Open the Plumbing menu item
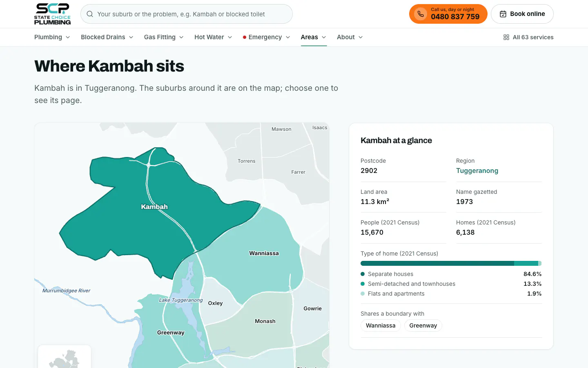 click(52, 37)
